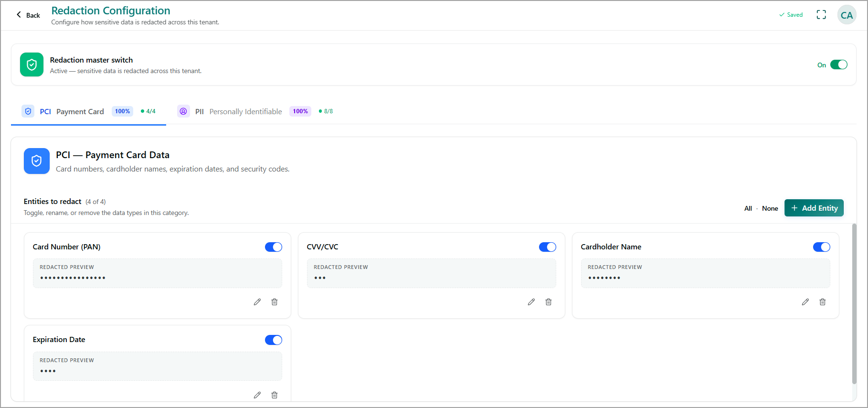
Task: Rename the Cardholder Name entity
Action: click(x=805, y=302)
